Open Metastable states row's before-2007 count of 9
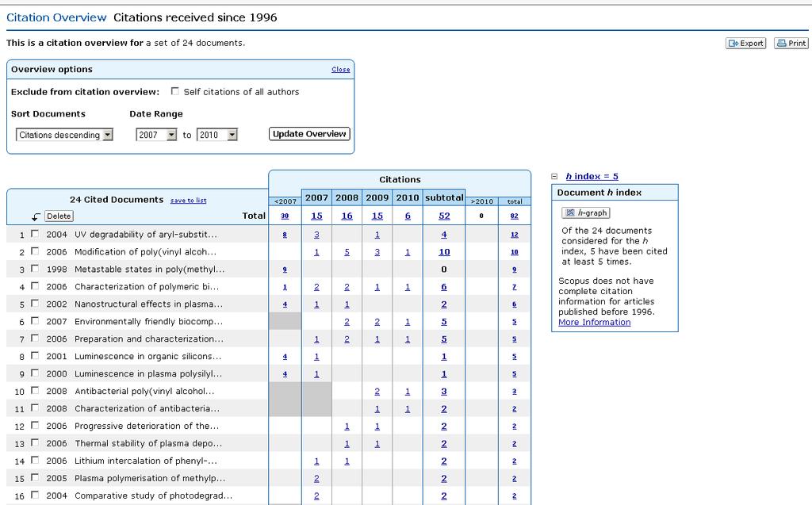 tap(285, 270)
